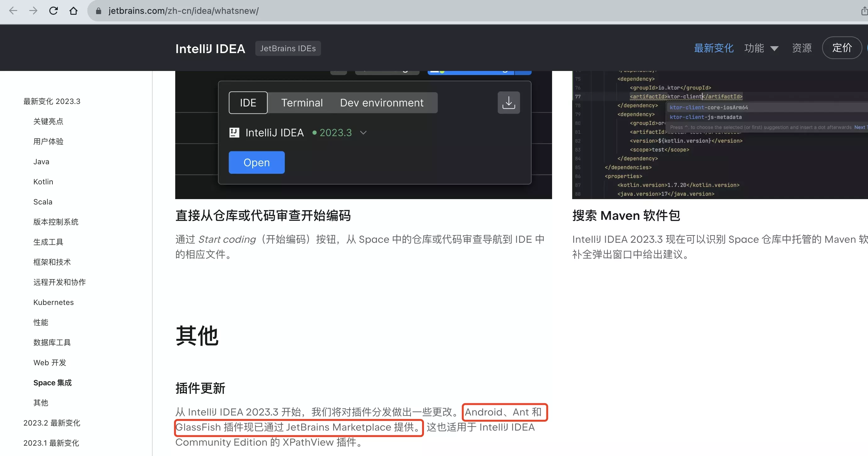868x456 pixels.
Task: Open the browser home page icon
Action: (x=73, y=11)
